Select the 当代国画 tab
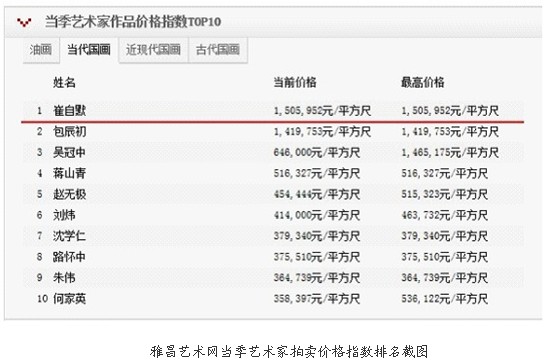The width and height of the screenshot is (547, 361). (89, 50)
